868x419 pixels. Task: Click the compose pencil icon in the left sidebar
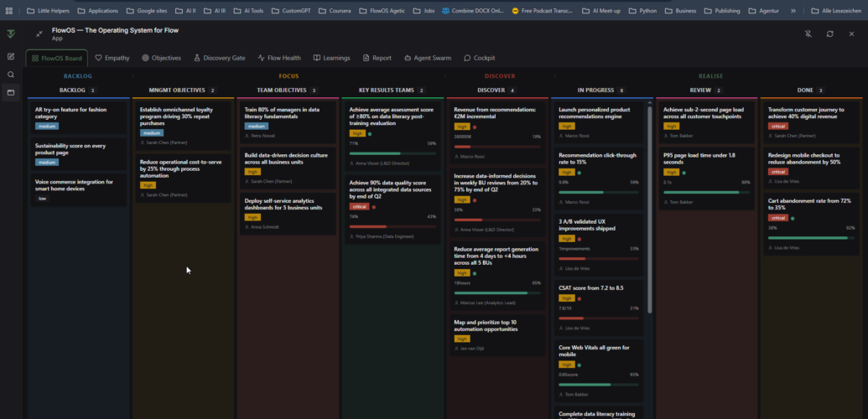coord(11,56)
